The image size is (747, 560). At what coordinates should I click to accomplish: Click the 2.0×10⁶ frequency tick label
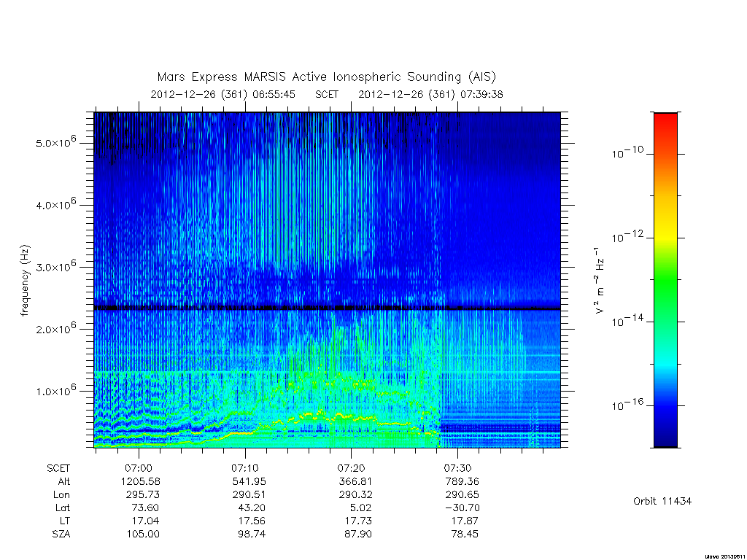coord(55,327)
